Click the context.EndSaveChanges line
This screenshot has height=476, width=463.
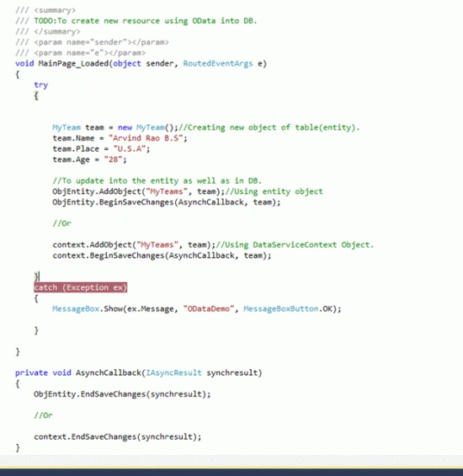pos(117,437)
